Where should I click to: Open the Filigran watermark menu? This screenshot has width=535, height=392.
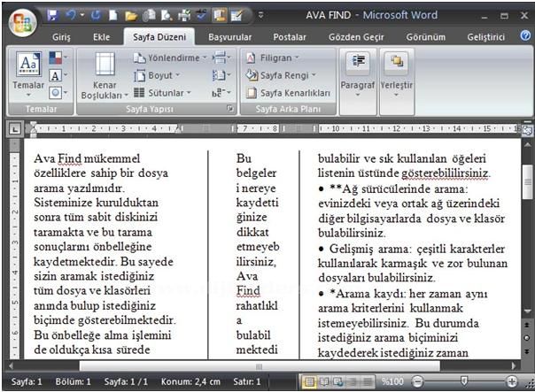(272, 58)
